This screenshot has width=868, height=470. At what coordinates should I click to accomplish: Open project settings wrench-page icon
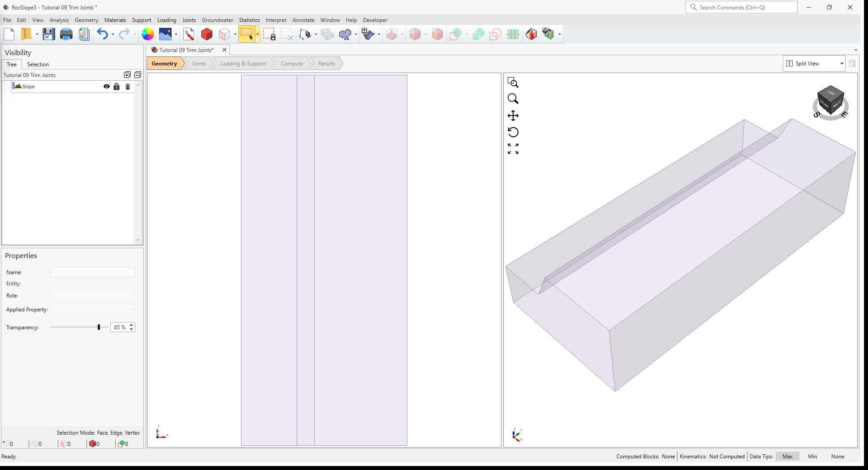(189, 34)
